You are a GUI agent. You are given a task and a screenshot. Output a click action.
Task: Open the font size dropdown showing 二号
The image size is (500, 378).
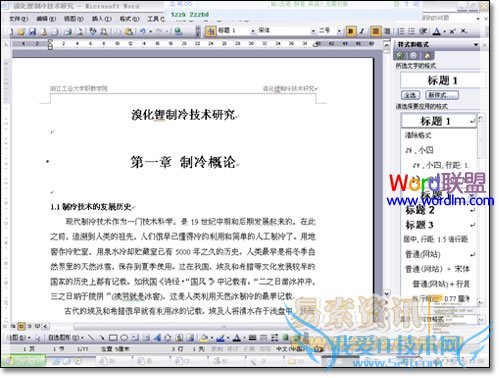click(x=339, y=31)
